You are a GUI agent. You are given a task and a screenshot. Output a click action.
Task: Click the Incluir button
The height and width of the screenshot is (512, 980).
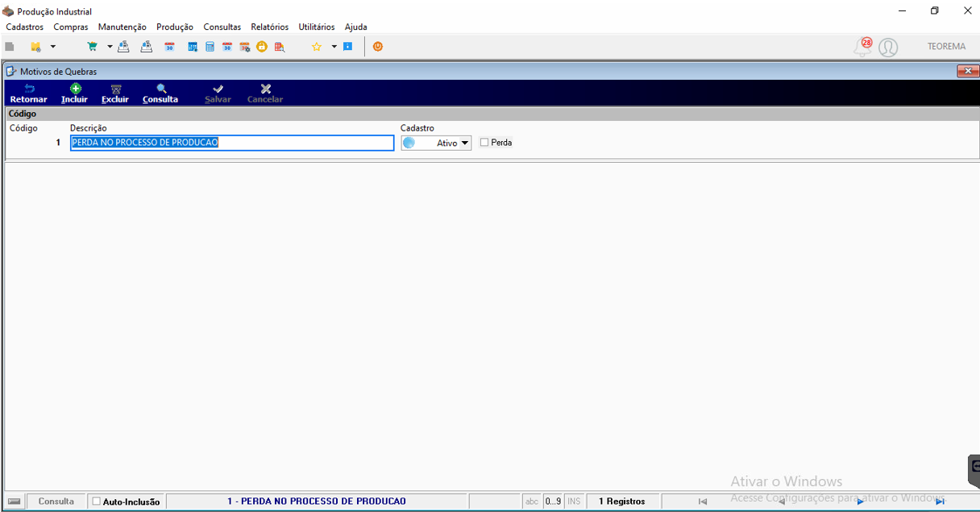[x=74, y=94]
